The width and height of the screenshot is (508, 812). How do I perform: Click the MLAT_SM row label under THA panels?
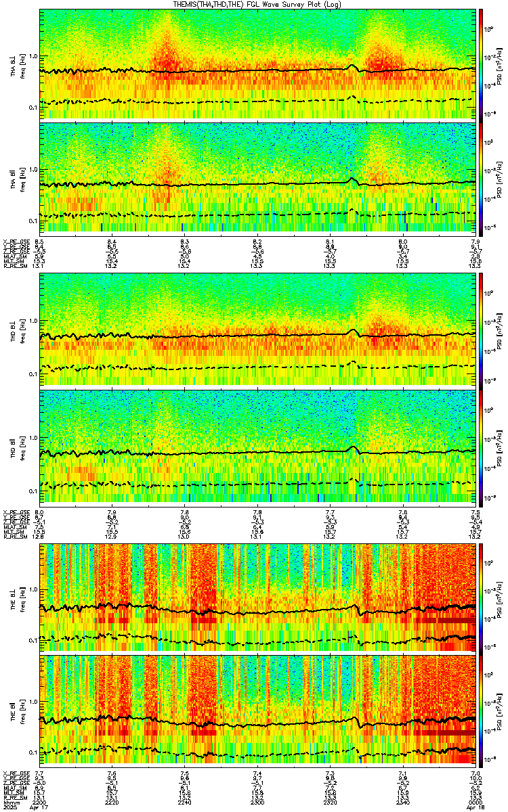point(15,257)
